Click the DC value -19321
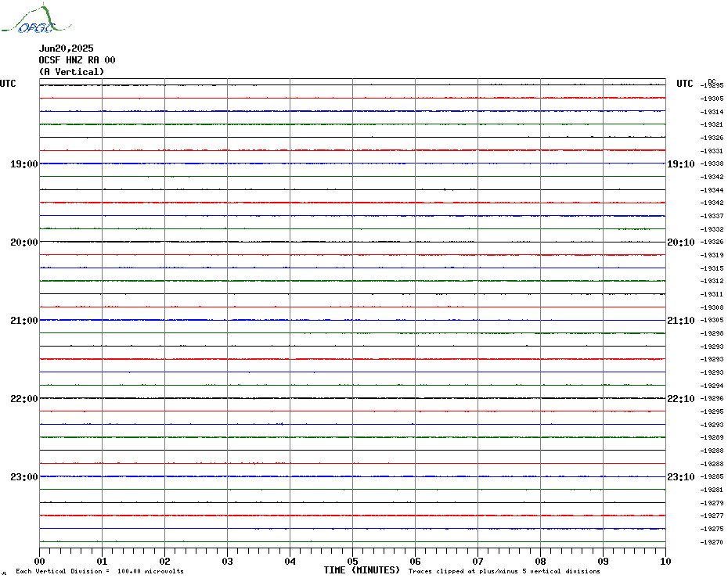Image resolution: width=728 pixels, height=582 pixels. click(712, 125)
